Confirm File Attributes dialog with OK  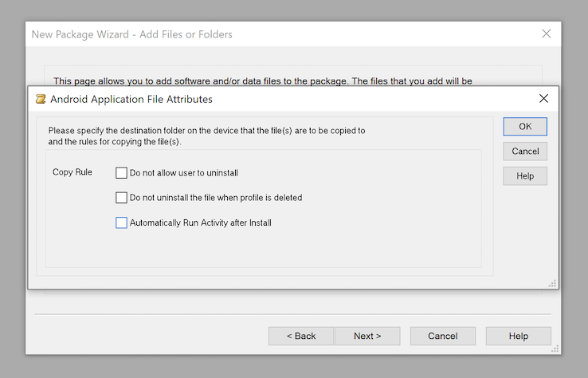click(525, 127)
